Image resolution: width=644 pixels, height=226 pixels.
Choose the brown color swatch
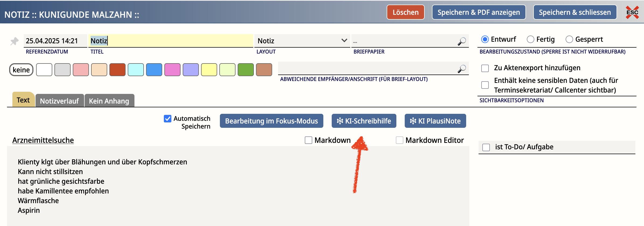pyautogui.click(x=264, y=70)
